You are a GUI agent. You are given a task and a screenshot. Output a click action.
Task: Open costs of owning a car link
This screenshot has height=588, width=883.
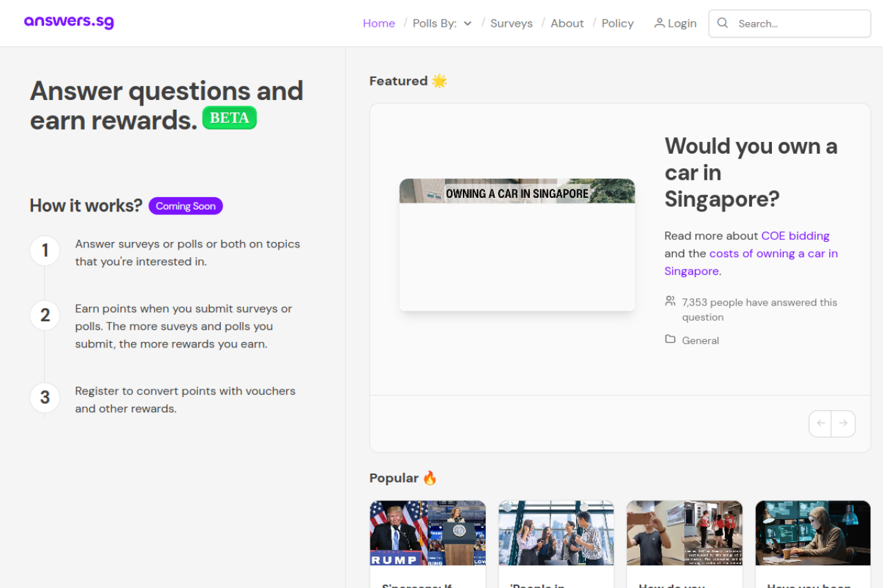click(x=773, y=254)
